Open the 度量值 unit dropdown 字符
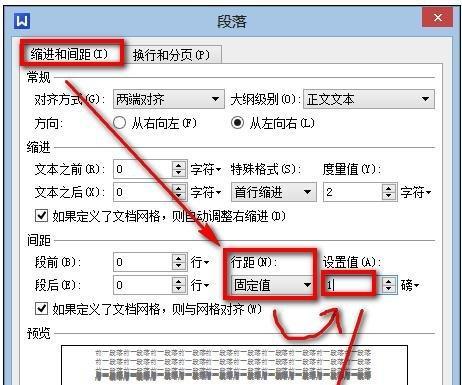Viewport: 462px width, 385px height. (416, 193)
